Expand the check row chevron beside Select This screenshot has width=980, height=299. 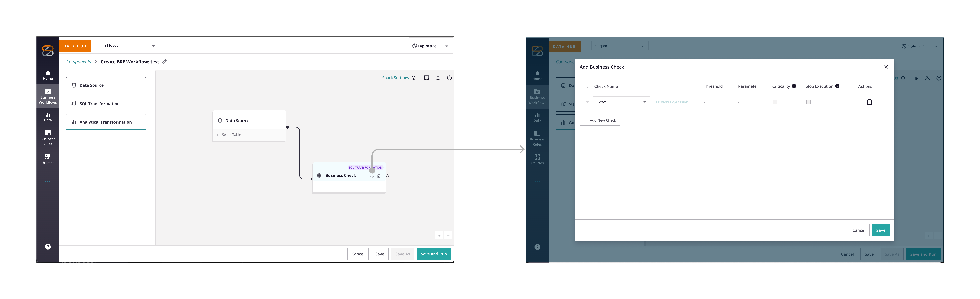click(x=587, y=102)
